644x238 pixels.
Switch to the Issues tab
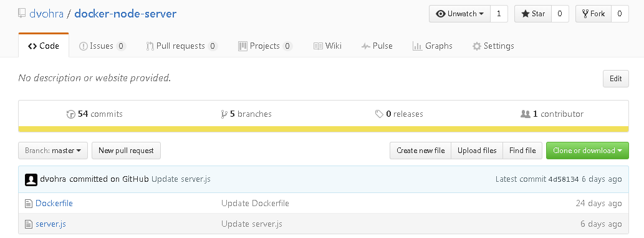102,46
